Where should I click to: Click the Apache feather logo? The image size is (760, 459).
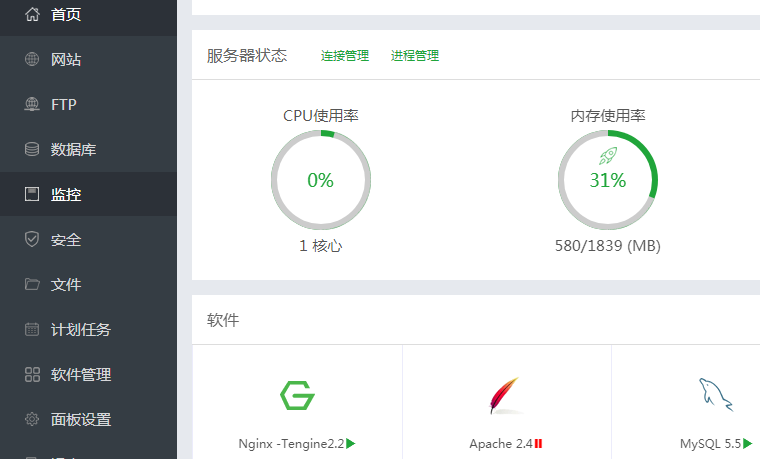click(x=505, y=396)
